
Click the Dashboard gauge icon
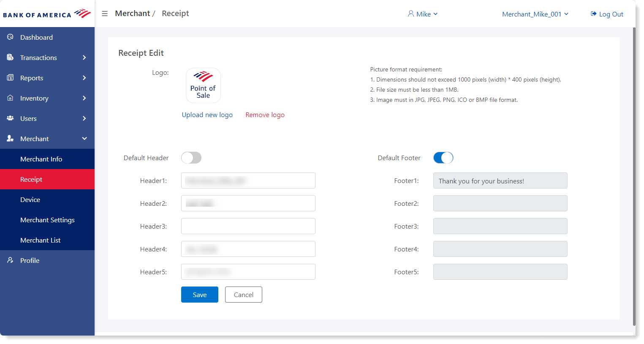[x=10, y=37]
